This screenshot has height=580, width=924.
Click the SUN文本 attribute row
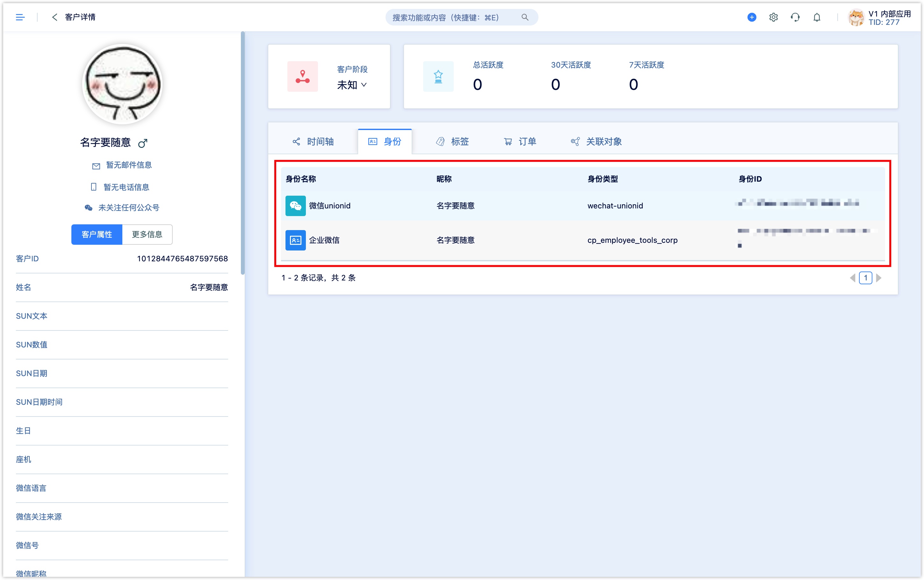pyautogui.click(x=122, y=316)
